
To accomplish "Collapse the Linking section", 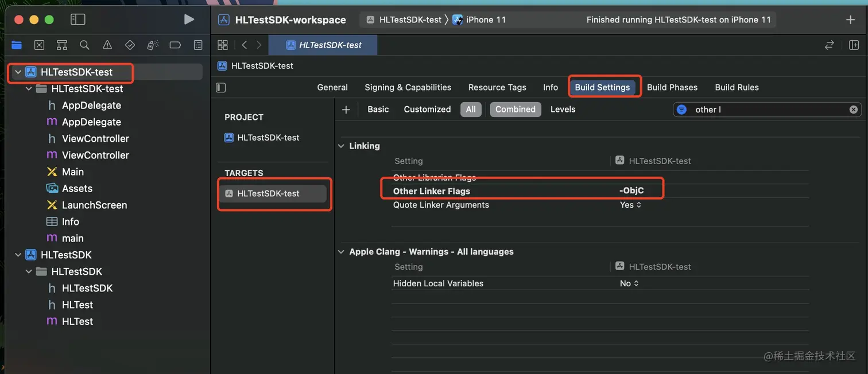I will click(x=341, y=146).
